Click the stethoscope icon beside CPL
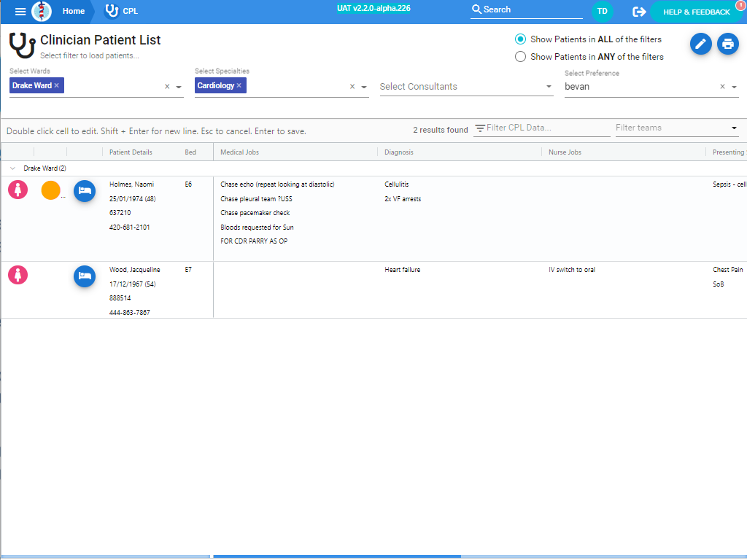747x560 pixels. (x=112, y=11)
